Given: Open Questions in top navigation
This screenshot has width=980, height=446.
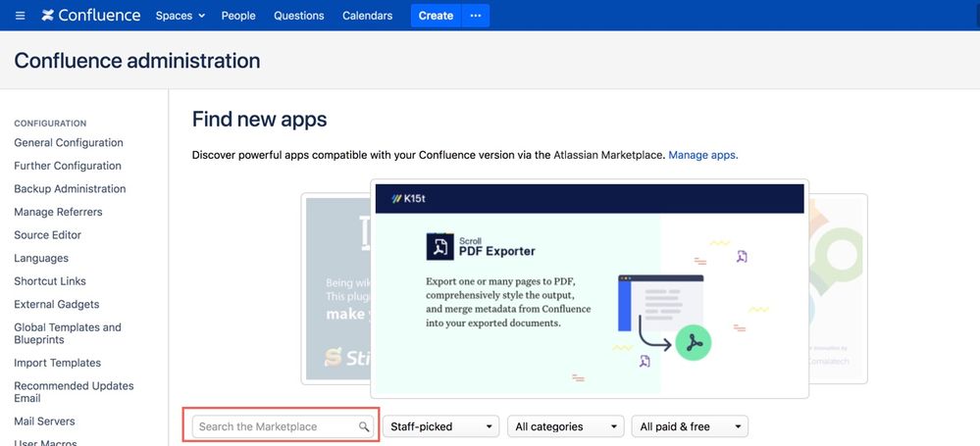Looking at the screenshot, I should pos(299,16).
